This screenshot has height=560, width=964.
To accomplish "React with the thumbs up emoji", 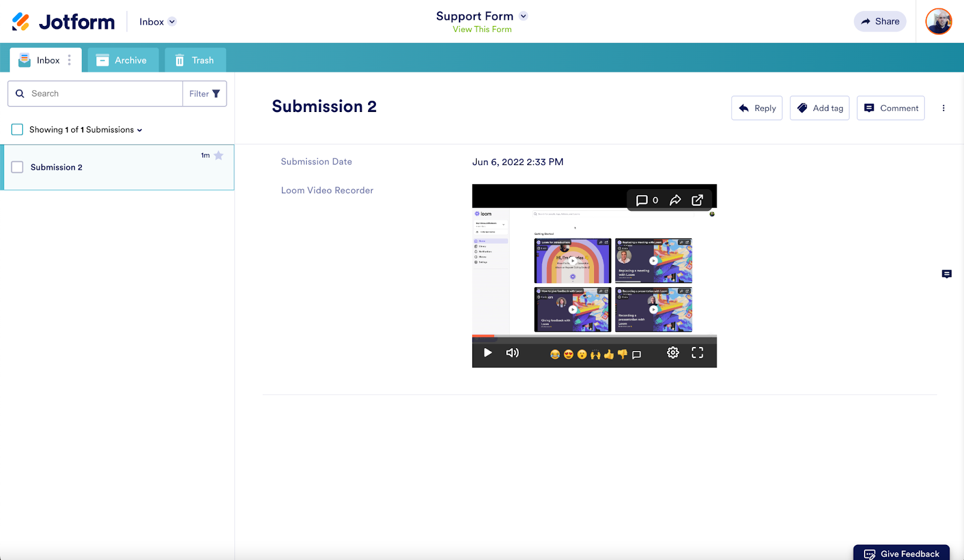I will tap(609, 355).
